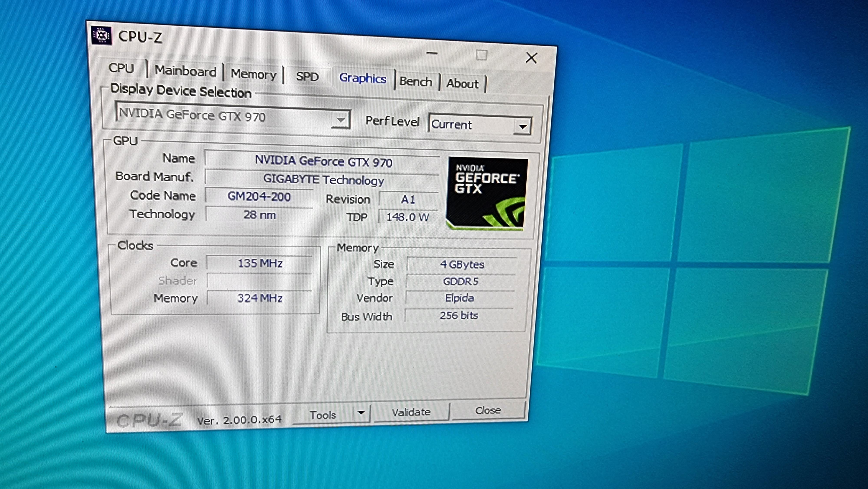868x489 pixels.
Task: Click the Elpida vendor value
Action: click(x=459, y=298)
